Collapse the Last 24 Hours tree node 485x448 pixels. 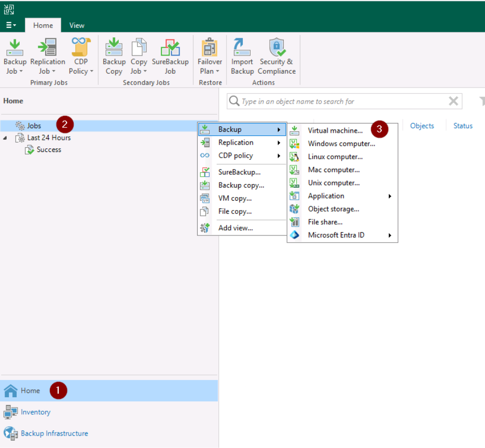(x=5, y=138)
